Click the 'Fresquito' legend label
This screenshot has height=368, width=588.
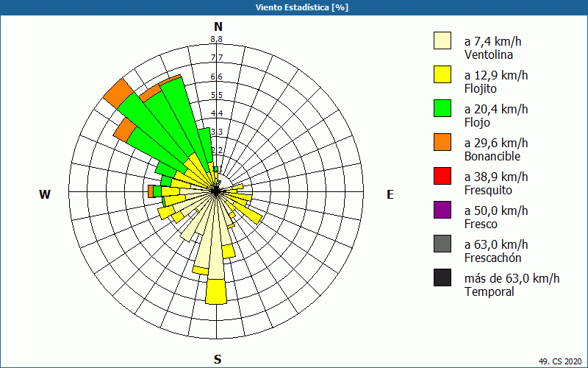pyautogui.click(x=488, y=190)
